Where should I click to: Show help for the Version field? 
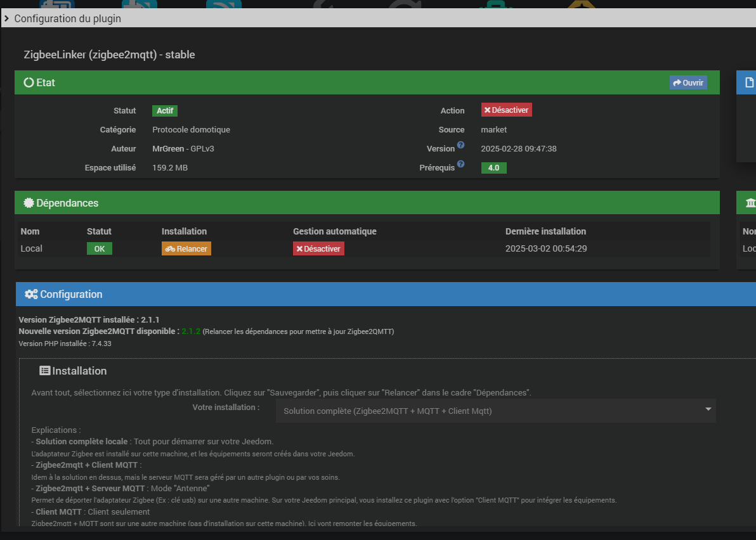pyautogui.click(x=461, y=145)
